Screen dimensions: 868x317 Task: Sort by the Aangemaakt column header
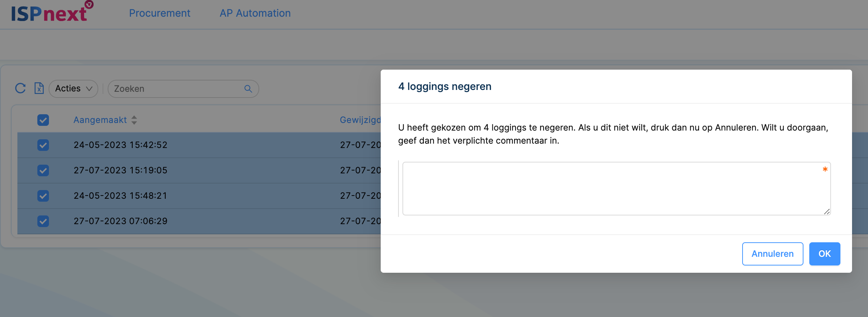[100, 120]
